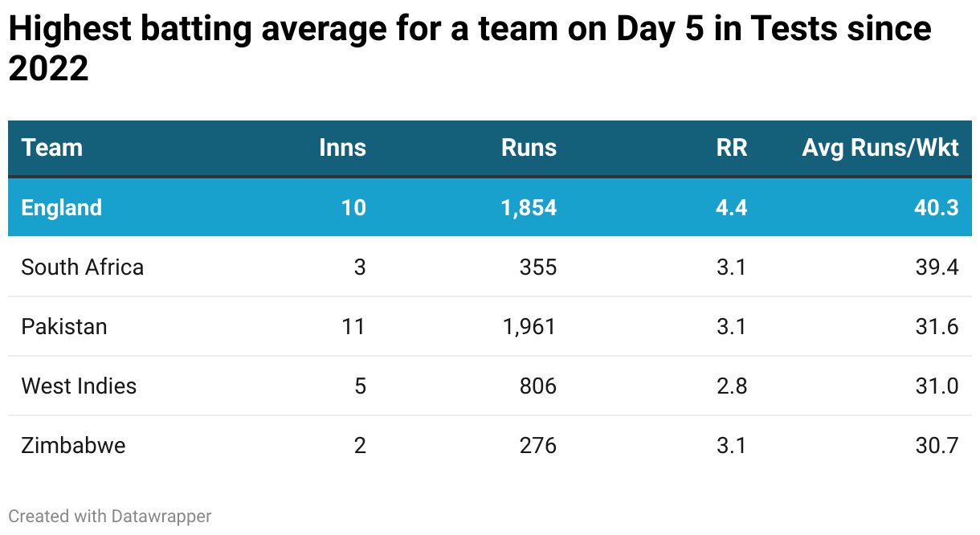Select West Indies' 2.8 run rate
980x535 pixels.
pyautogui.click(x=731, y=386)
